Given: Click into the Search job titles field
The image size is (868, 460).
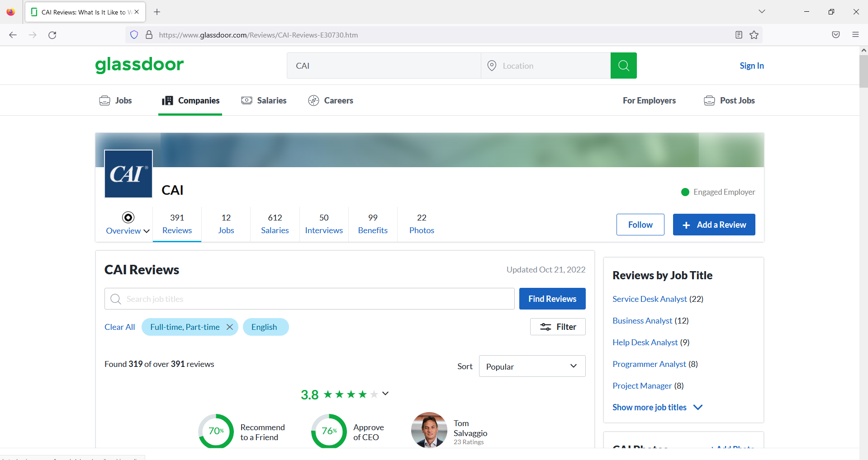Looking at the screenshot, I should tap(309, 299).
